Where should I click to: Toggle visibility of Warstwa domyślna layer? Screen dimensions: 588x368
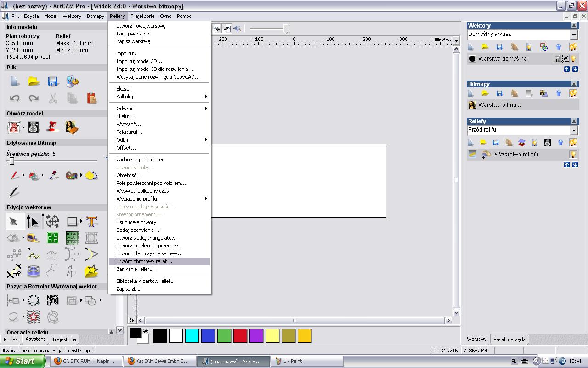pos(573,59)
